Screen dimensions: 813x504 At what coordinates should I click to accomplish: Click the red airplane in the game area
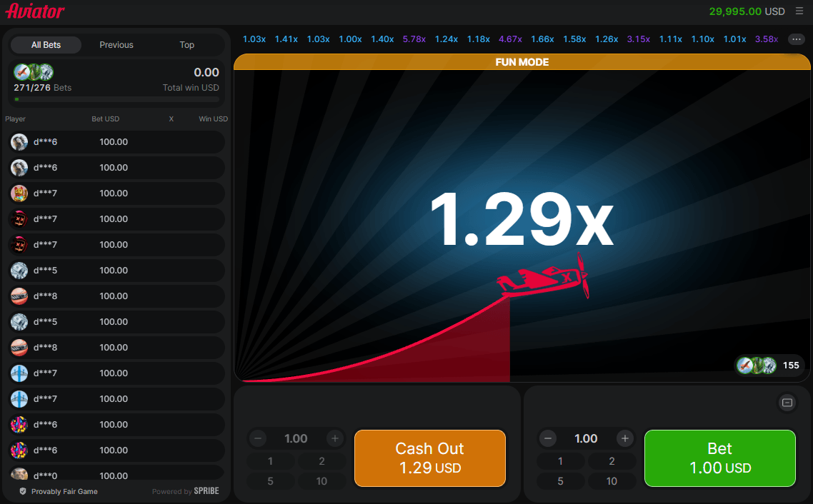[x=544, y=276]
